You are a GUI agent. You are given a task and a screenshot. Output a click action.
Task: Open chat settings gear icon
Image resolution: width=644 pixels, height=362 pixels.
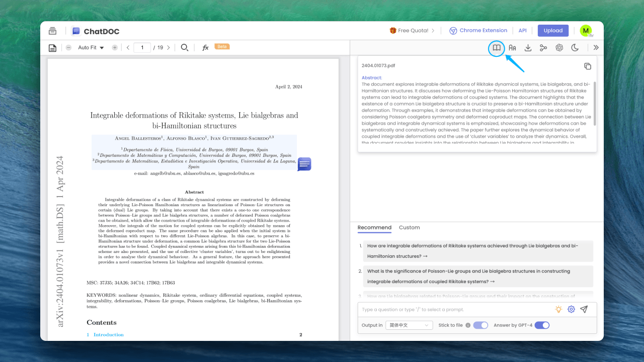[x=571, y=310]
